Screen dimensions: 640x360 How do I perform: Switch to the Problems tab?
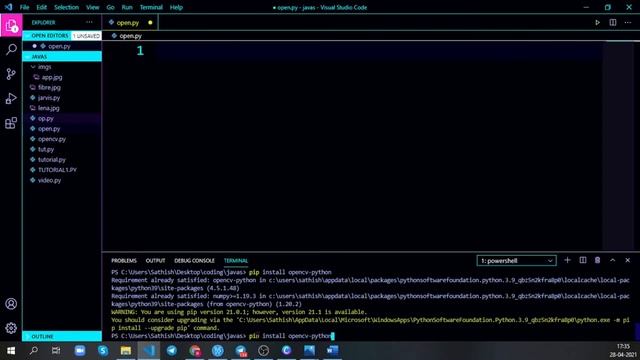pos(124,260)
